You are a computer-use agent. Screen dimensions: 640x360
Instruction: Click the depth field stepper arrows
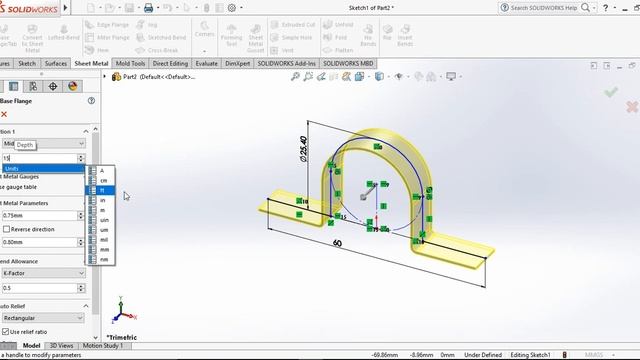[81, 158]
